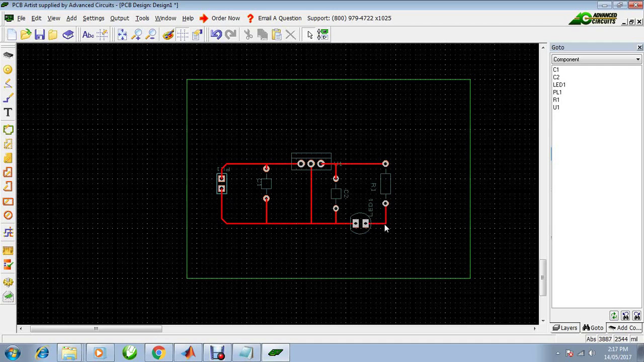The width and height of the screenshot is (644, 362).
Task: Select the Add Component tool
Action: pos(8,55)
